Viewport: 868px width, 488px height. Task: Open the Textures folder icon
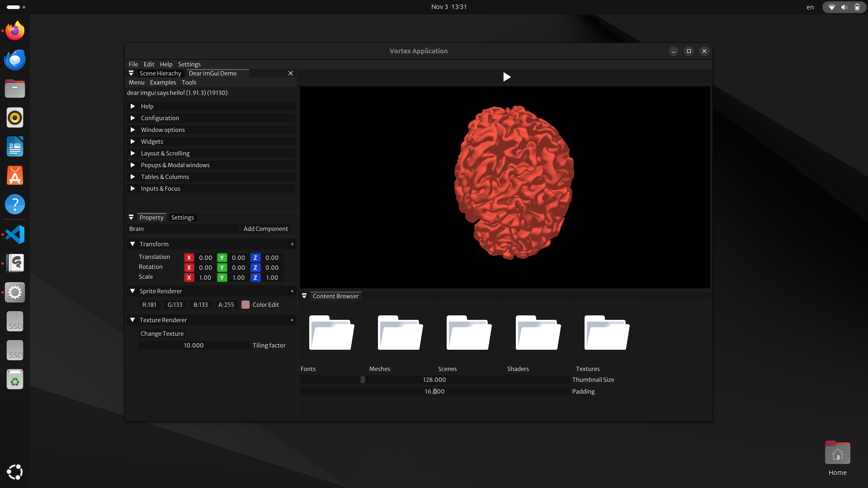[607, 333]
